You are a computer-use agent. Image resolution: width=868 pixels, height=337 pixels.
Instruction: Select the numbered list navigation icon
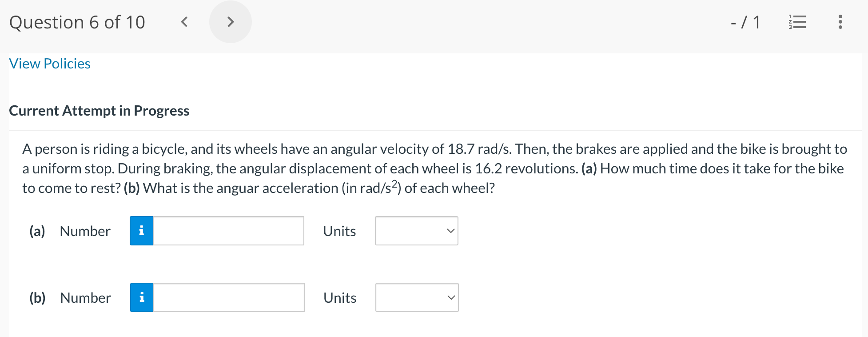pyautogui.click(x=796, y=22)
